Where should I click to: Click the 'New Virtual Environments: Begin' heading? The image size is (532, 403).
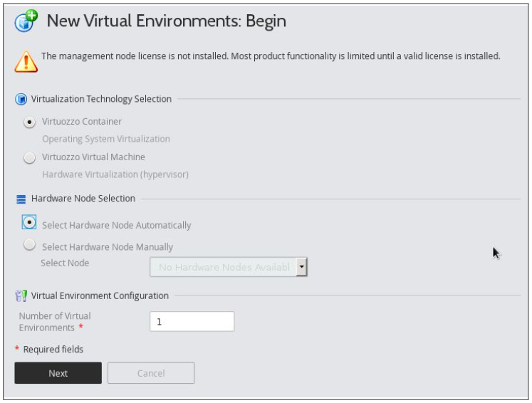pyautogui.click(x=166, y=21)
